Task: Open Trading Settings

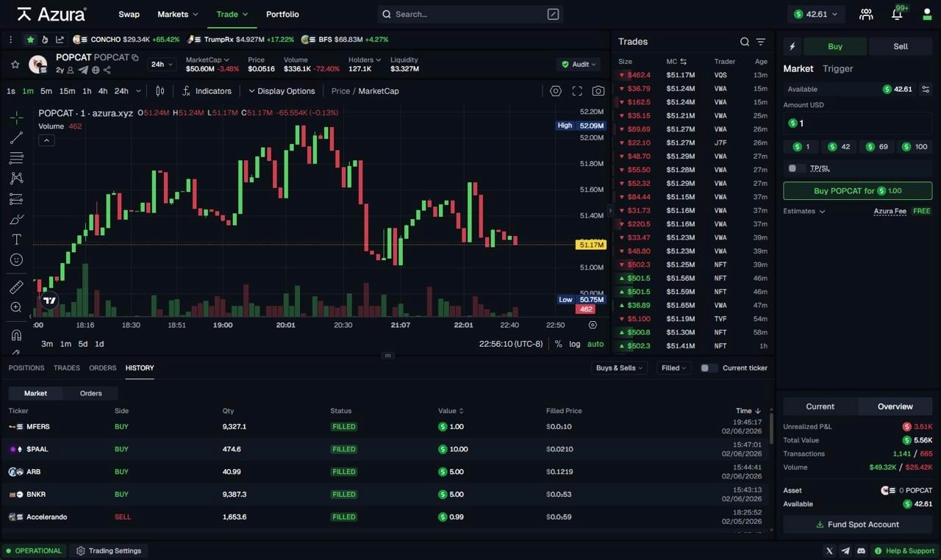Action: coord(109,550)
